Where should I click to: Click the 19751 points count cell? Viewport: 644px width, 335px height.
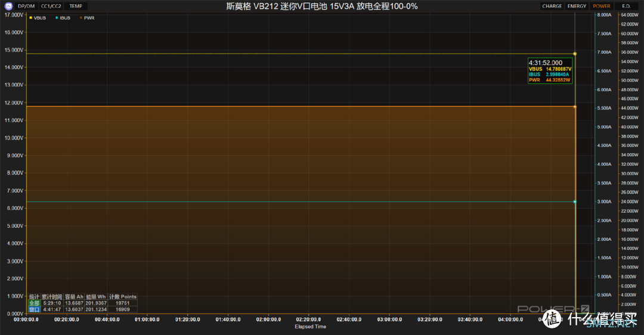[122, 303]
